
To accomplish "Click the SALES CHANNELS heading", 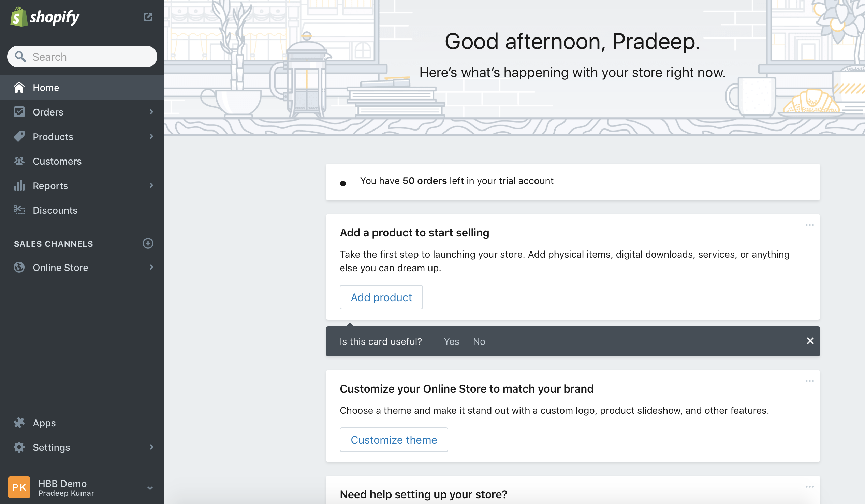I will coord(53,244).
